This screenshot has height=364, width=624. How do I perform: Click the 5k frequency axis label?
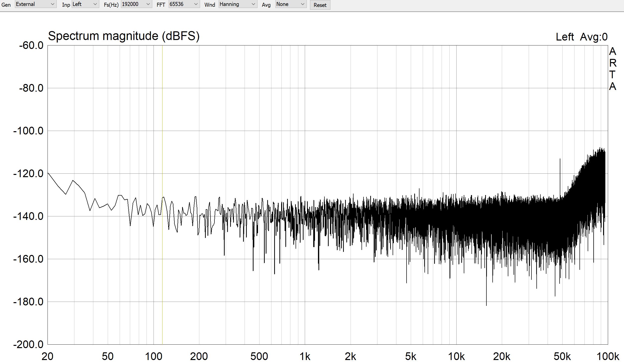(x=411, y=357)
